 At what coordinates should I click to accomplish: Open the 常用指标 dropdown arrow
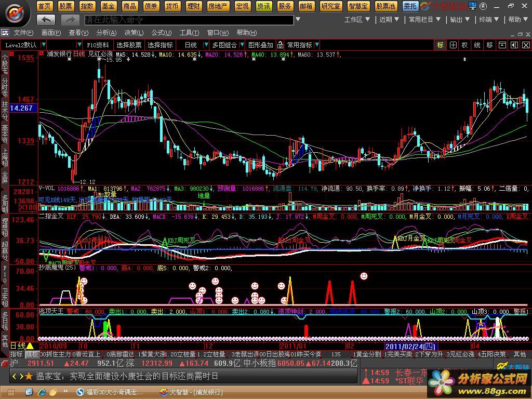[x=317, y=45]
